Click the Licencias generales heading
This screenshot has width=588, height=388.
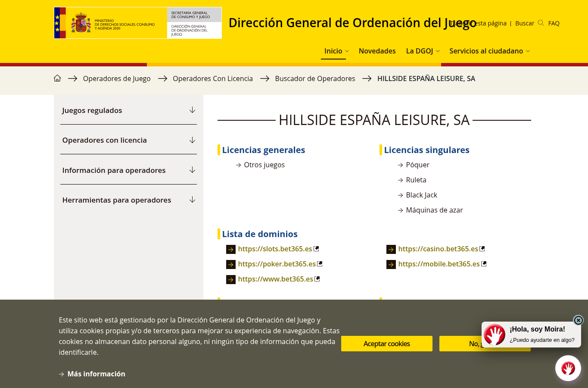click(263, 150)
